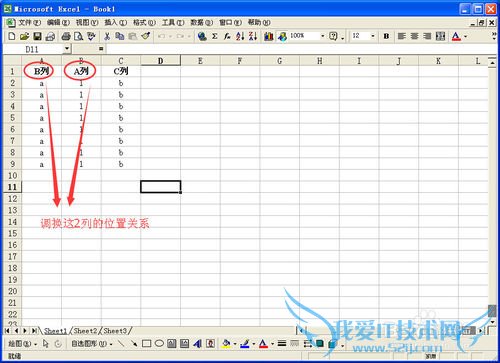Save the workbook using floppy disk icon
Viewport: 500px width, 363px height.
[37, 36]
